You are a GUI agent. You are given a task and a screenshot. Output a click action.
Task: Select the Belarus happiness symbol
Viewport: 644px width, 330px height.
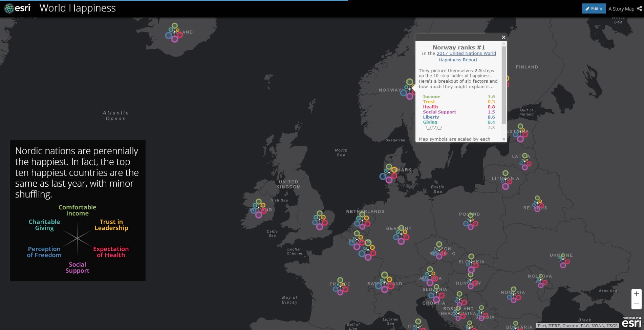click(538, 204)
